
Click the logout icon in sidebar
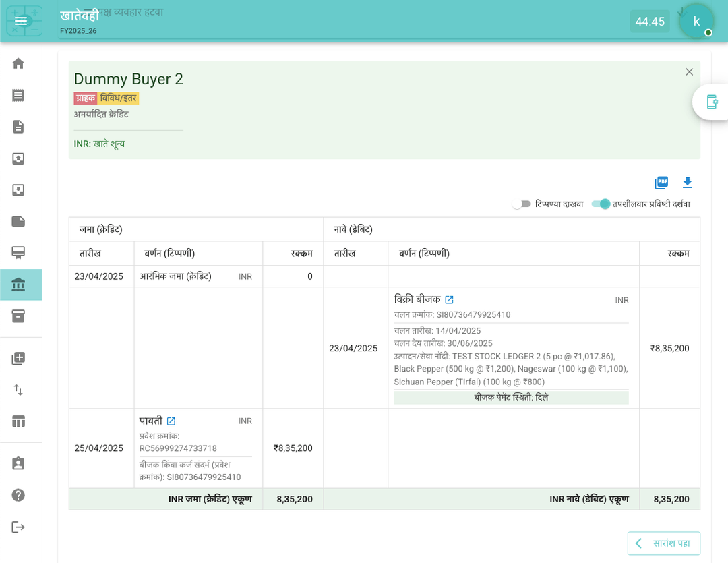[18, 527]
